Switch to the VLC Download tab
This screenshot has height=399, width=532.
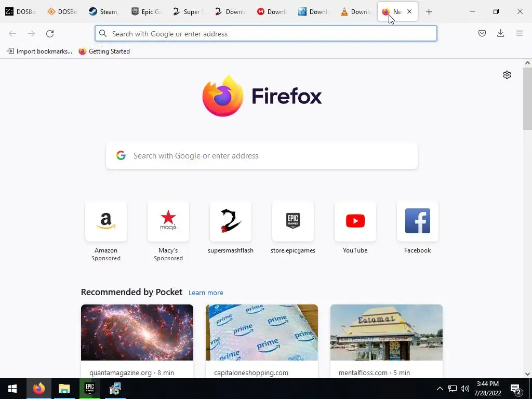click(356, 12)
